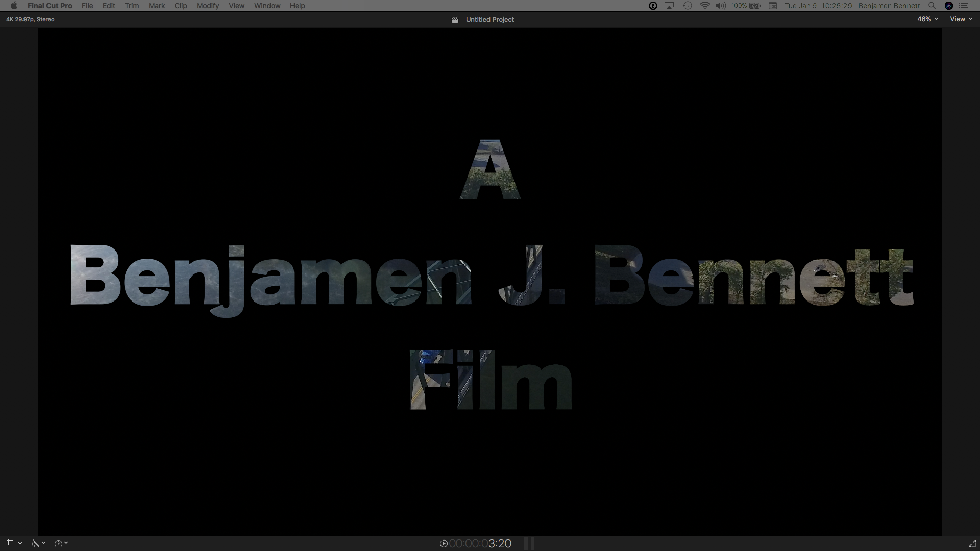Click the Tue Jan 9 clock

pos(818,6)
